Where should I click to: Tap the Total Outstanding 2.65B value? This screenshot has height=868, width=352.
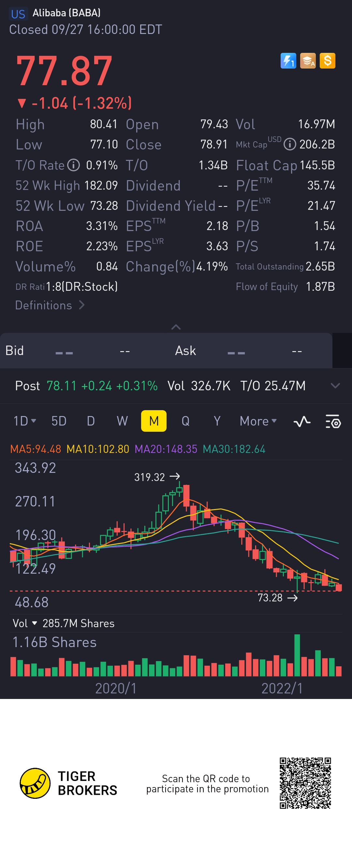pos(320,266)
